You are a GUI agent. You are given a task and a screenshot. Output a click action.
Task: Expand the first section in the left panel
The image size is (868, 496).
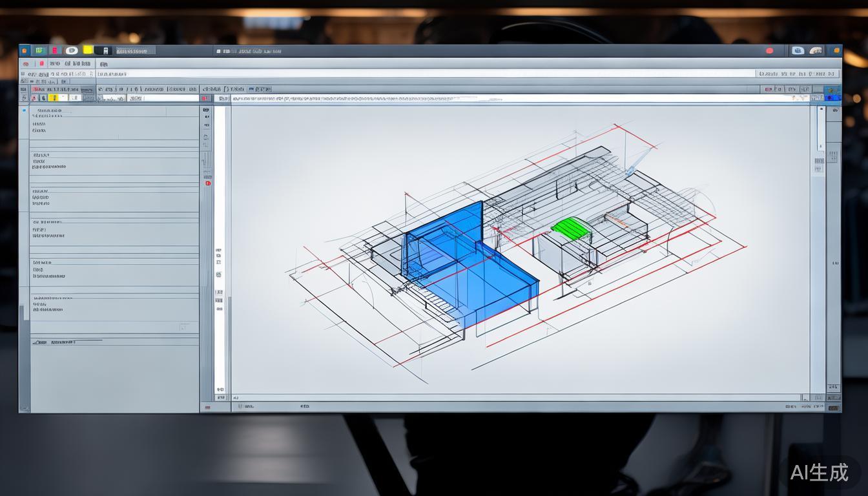point(48,111)
